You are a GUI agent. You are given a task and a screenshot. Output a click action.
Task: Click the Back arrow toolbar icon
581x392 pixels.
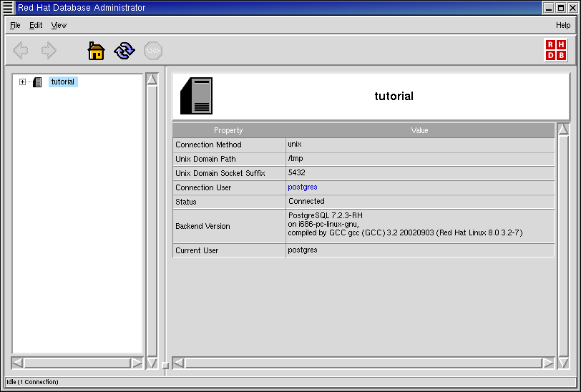[x=21, y=50]
